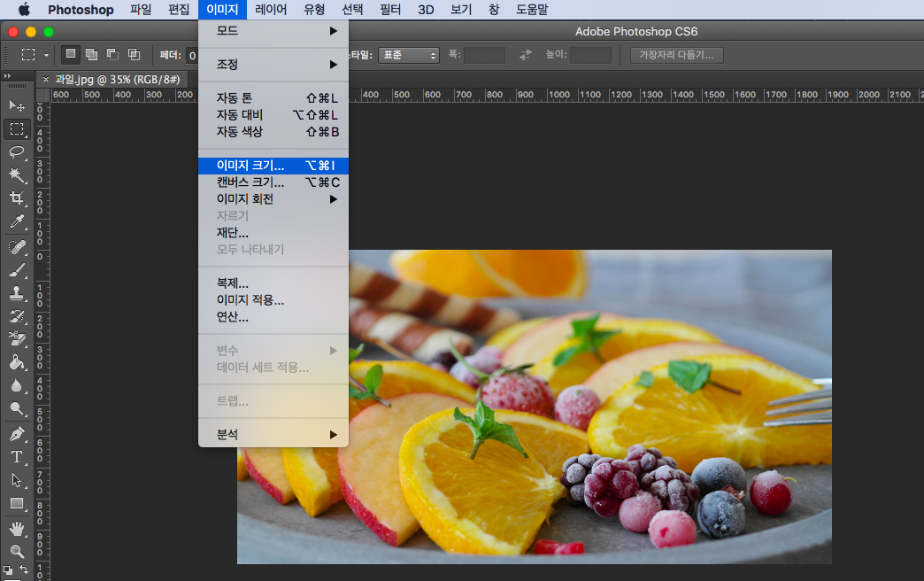Select the Crop tool

(x=17, y=198)
